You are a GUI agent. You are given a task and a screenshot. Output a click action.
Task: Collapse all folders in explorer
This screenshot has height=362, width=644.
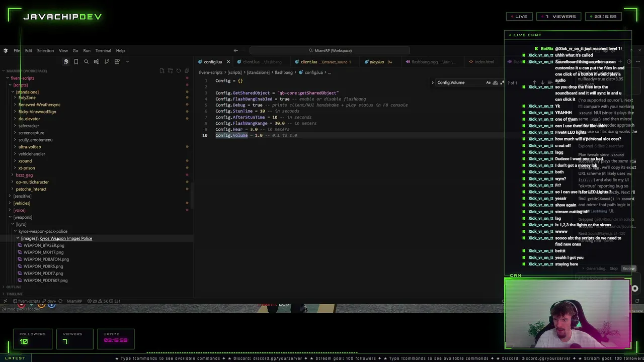coord(186,71)
